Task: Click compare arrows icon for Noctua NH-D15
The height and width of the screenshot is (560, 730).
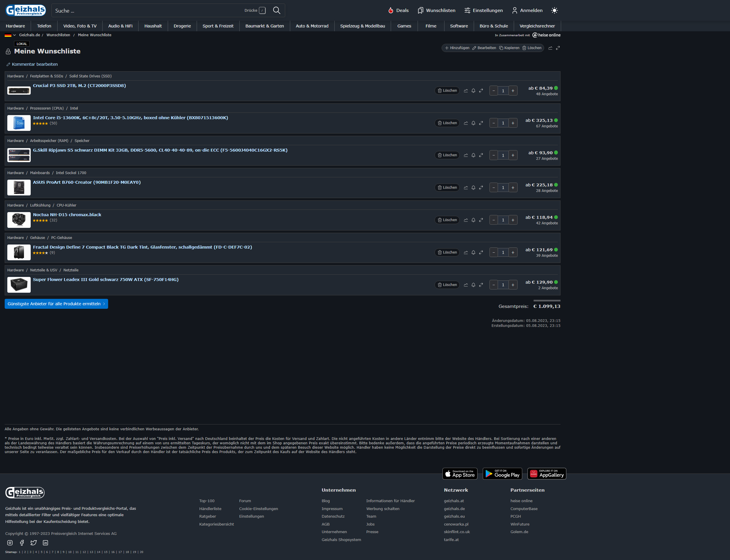Action: click(481, 220)
